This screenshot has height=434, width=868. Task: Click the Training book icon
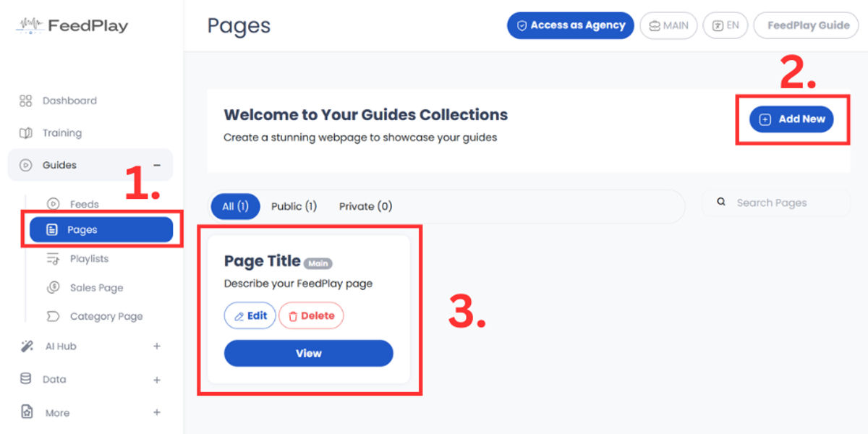click(25, 133)
